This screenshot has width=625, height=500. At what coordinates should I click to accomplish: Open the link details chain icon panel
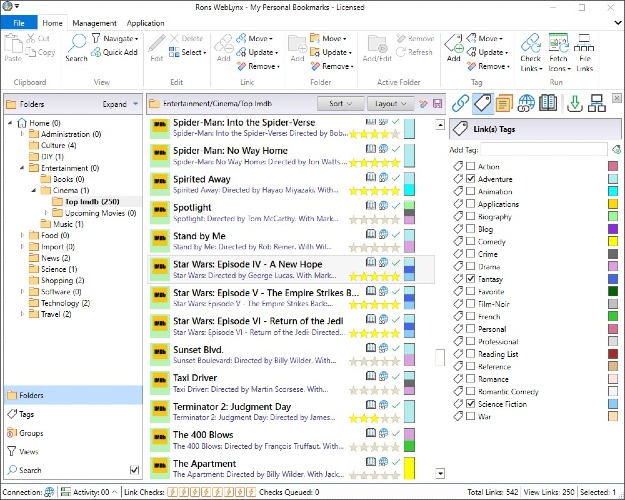(460, 103)
